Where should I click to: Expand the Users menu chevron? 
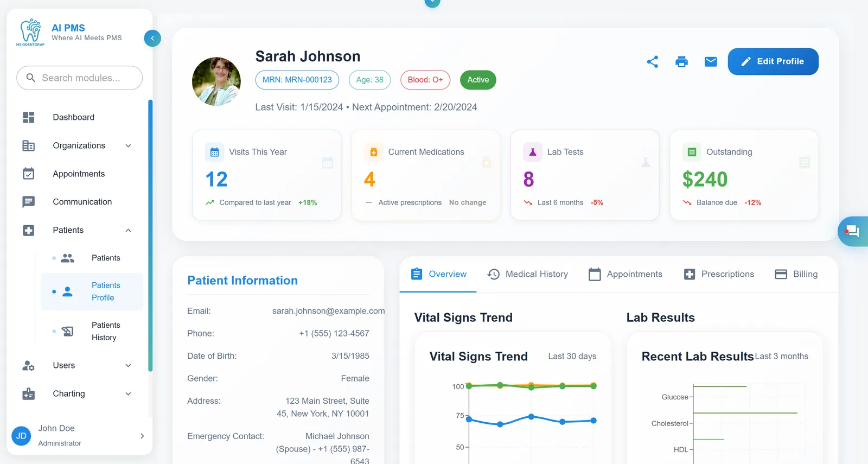coord(129,366)
